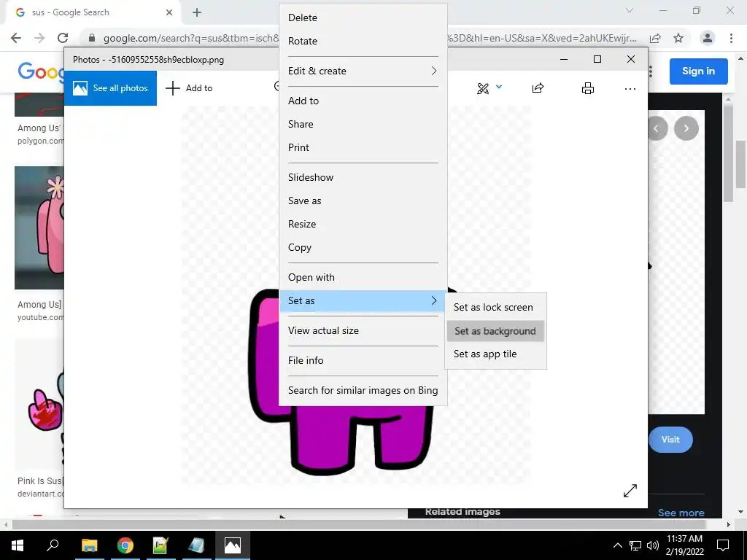Click the Add to plus button in Photos
The height and width of the screenshot is (560, 747).
(189, 88)
